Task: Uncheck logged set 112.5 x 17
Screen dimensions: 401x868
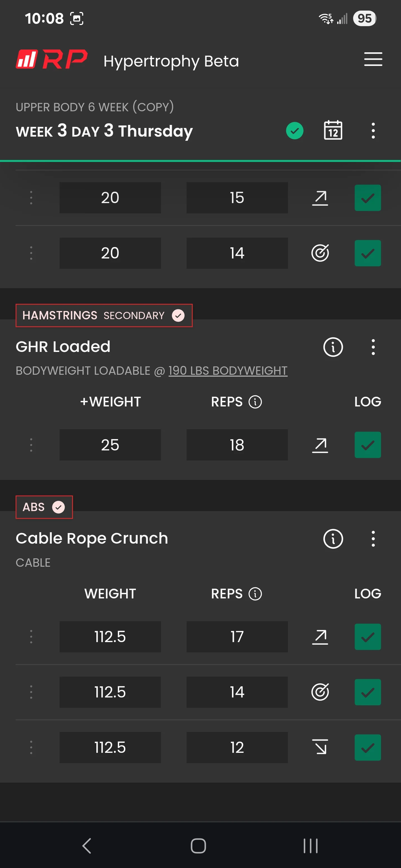Action: [x=368, y=637]
